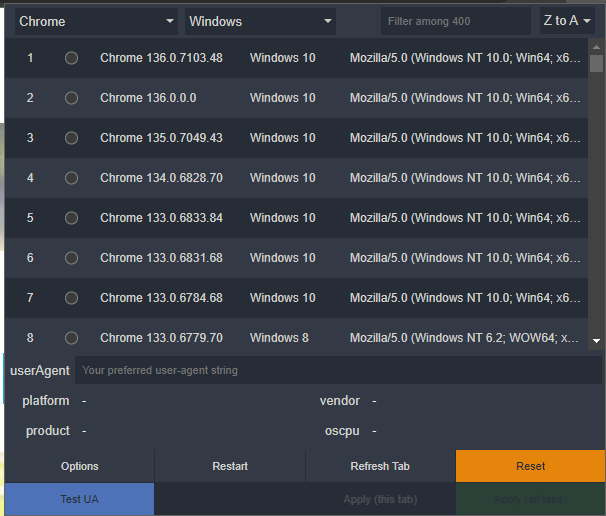Select the Chrome 133.0.6784.68 user-agent row
This screenshot has width=606, height=516.
point(300,298)
